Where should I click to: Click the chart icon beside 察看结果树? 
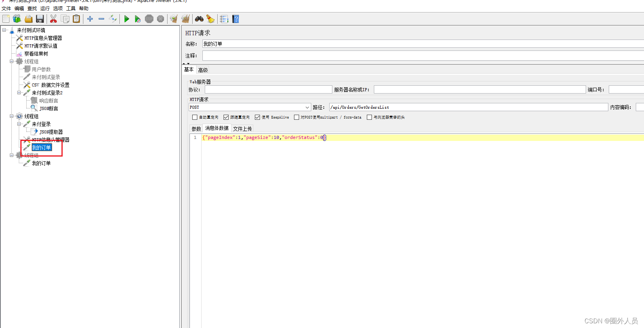pyautogui.click(x=20, y=54)
